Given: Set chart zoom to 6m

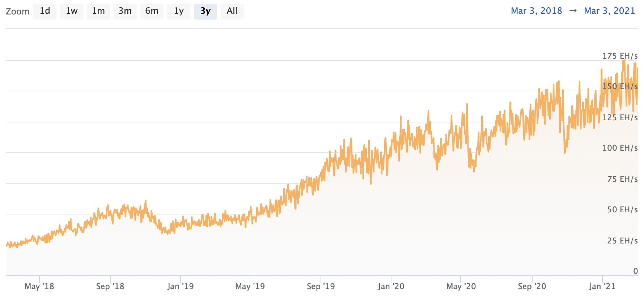Looking at the screenshot, I should pos(152,11).
